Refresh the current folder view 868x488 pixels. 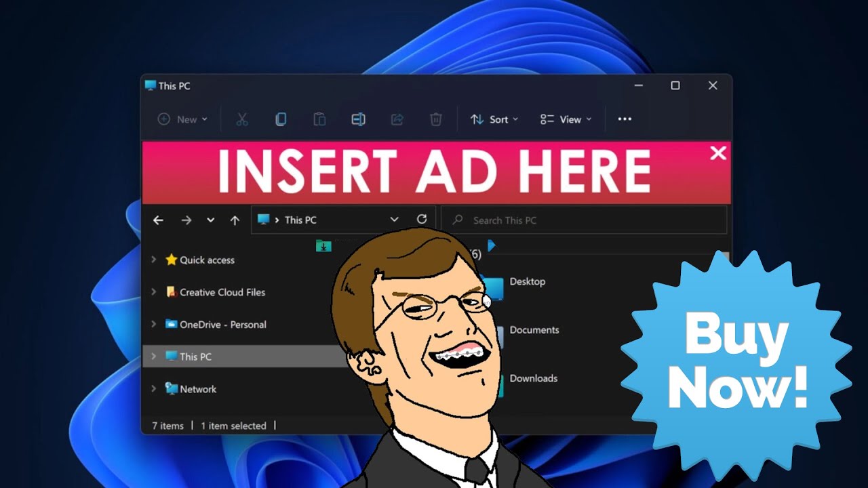coord(422,219)
